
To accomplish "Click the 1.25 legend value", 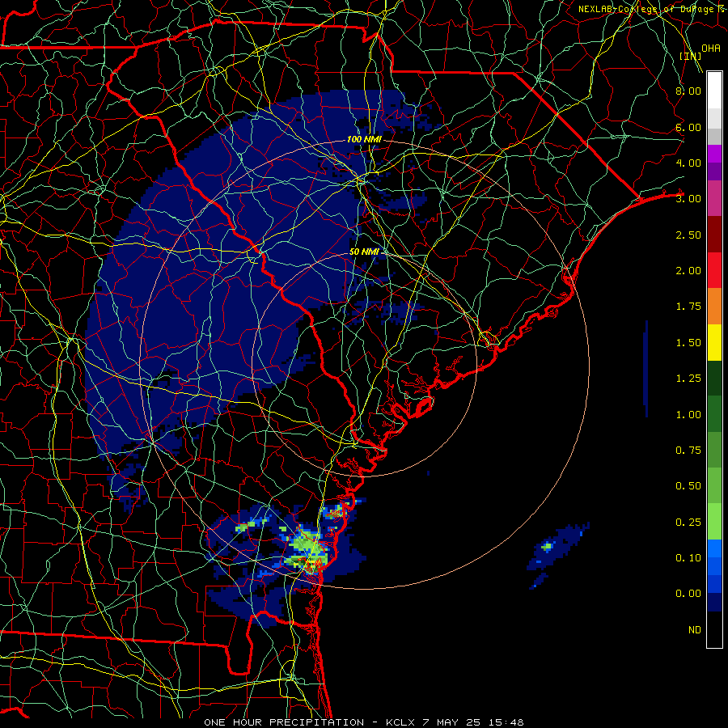I will click(688, 379).
